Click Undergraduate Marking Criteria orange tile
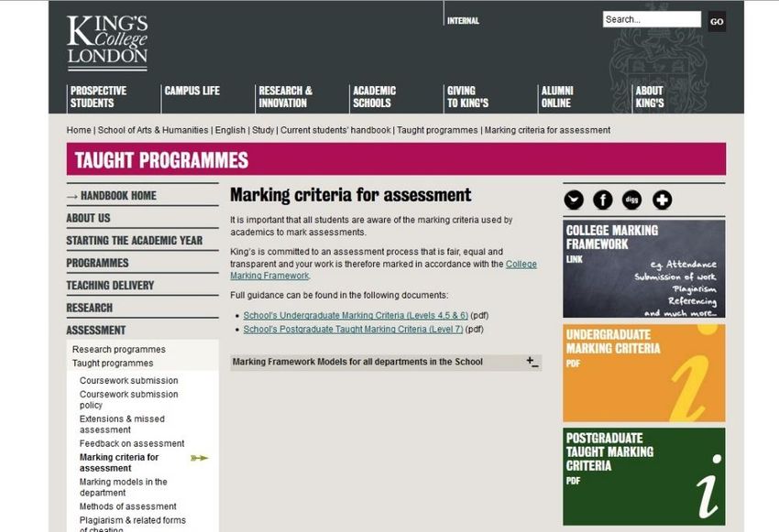 [x=644, y=373]
